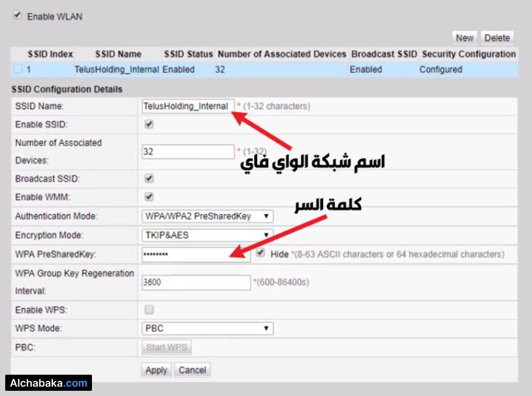The width and height of the screenshot is (532, 396).
Task: Disable the Broadcast SSID option
Action: (149, 179)
